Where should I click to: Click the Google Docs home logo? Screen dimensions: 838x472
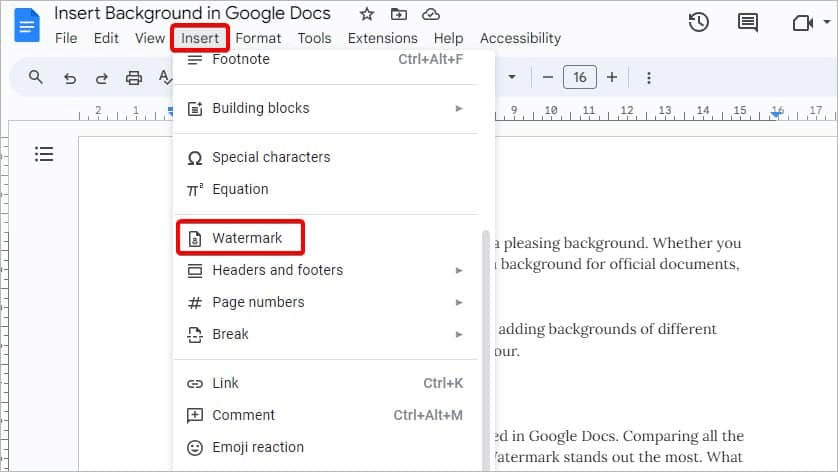[x=27, y=25]
